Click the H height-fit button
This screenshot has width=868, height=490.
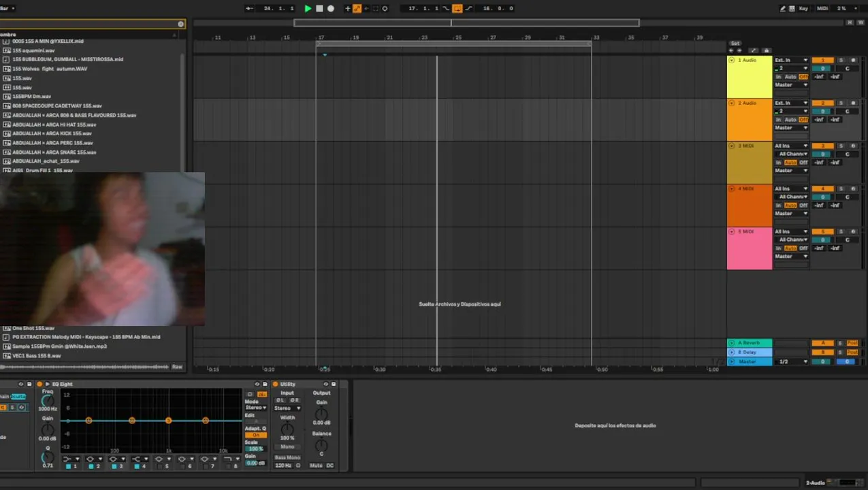click(x=850, y=22)
